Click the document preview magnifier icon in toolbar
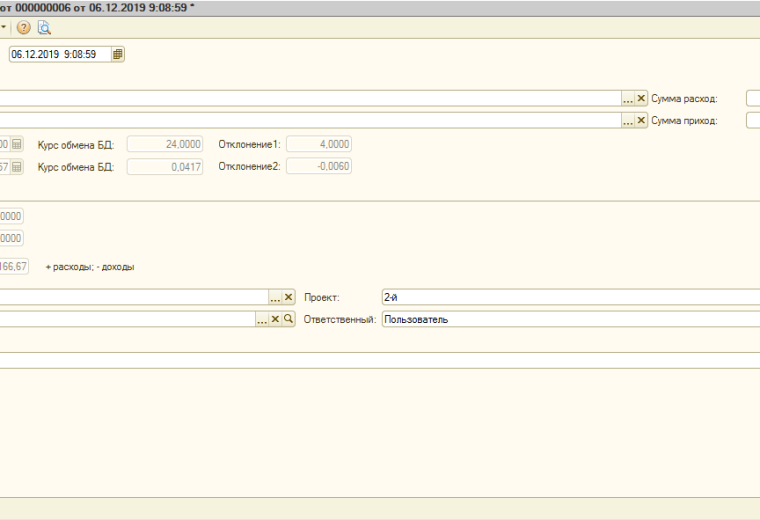 [x=44, y=27]
